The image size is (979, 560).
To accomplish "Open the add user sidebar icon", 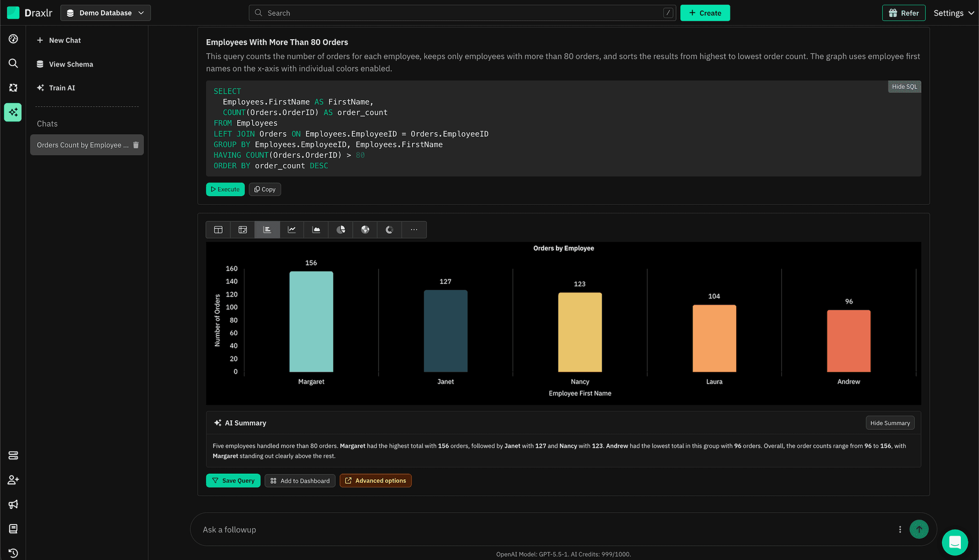I will click(13, 480).
